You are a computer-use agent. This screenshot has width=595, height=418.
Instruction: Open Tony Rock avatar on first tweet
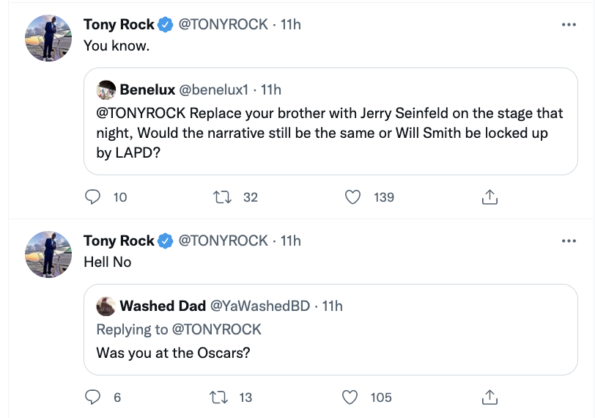[x=48, y=38]
